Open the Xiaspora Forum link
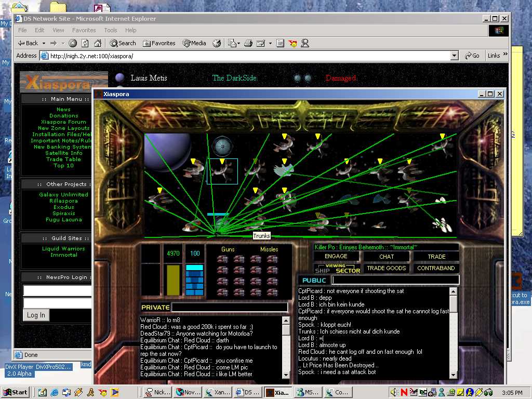This screenshot has height=399, width=532. [63, 122]
